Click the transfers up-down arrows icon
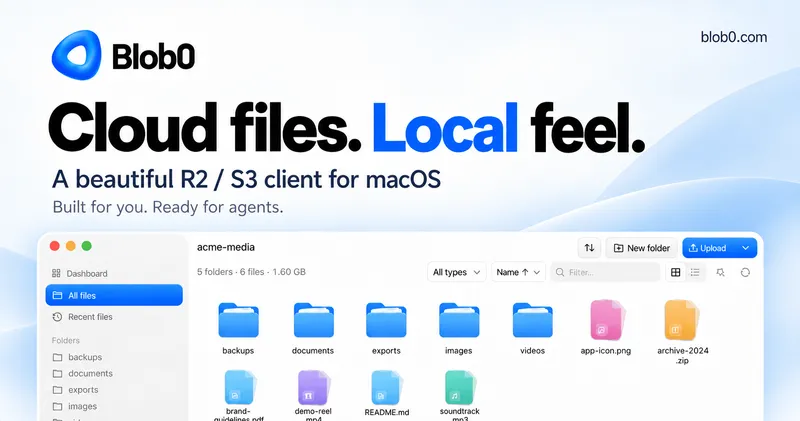This screenshot has width=800, height=421. pos(589,248)
